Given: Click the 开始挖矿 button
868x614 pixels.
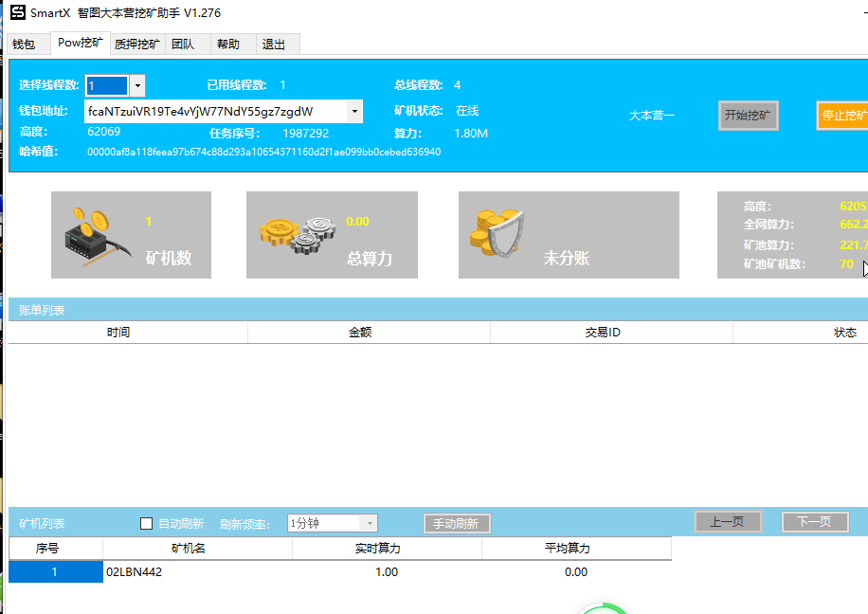Looking at the screenshot, I should (748, 115).
